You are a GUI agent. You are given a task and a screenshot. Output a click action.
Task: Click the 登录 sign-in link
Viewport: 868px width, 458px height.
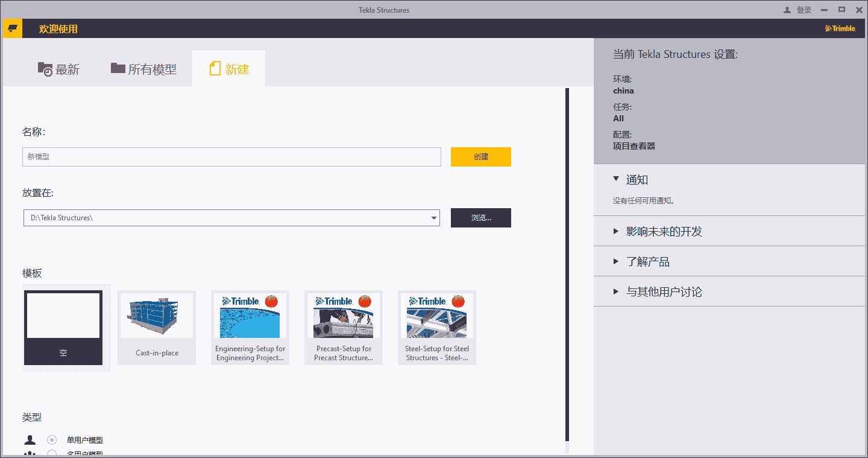(804, 10)
